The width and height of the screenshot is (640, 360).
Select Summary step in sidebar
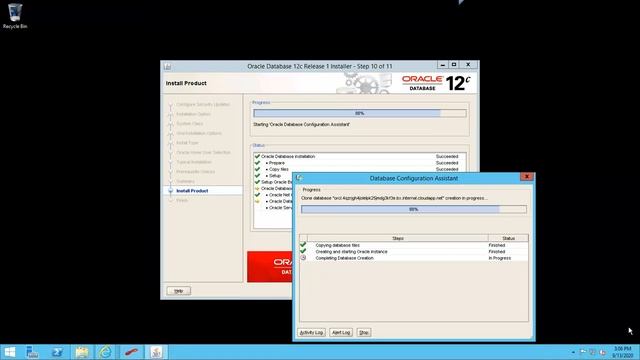tap(186, 181)
